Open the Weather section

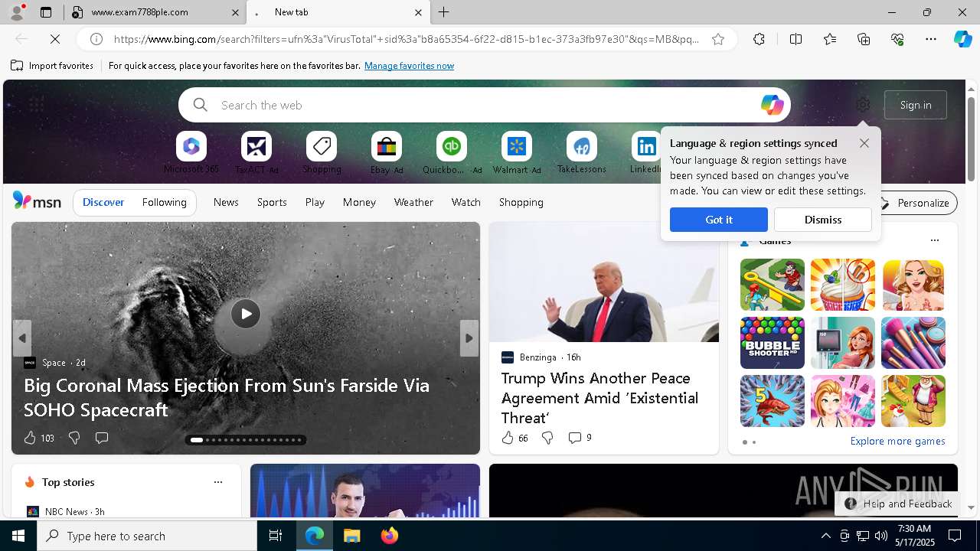coord(413,202)
